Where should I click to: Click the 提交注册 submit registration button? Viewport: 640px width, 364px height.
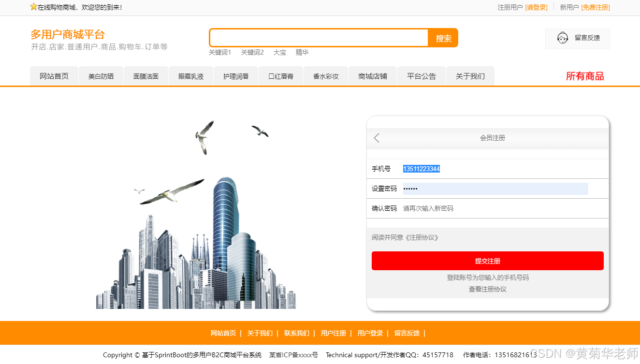pos(487,261)
